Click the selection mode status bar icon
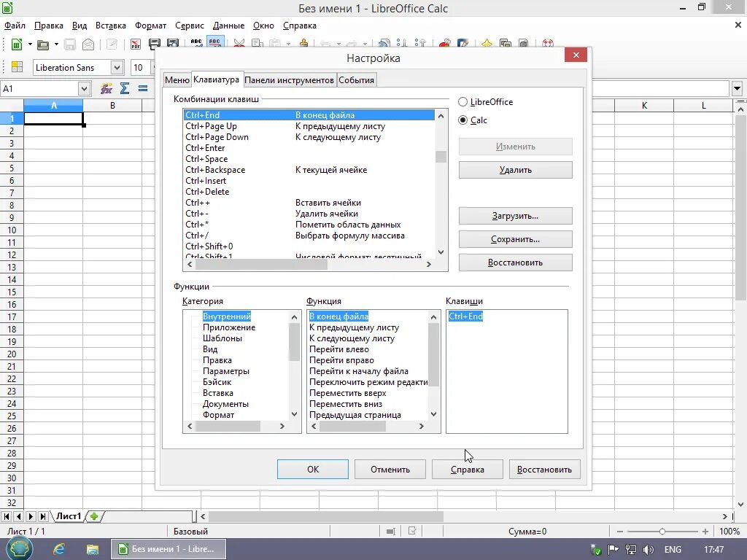 point(391,532)
